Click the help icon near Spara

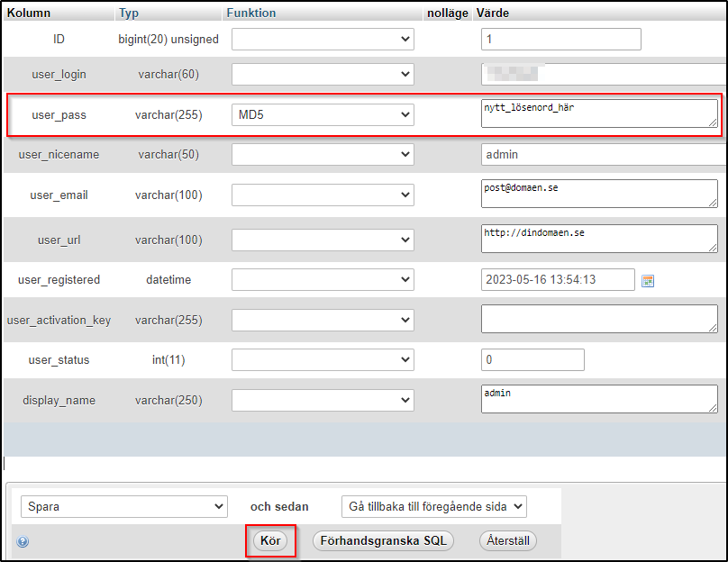tap(23, 541)
